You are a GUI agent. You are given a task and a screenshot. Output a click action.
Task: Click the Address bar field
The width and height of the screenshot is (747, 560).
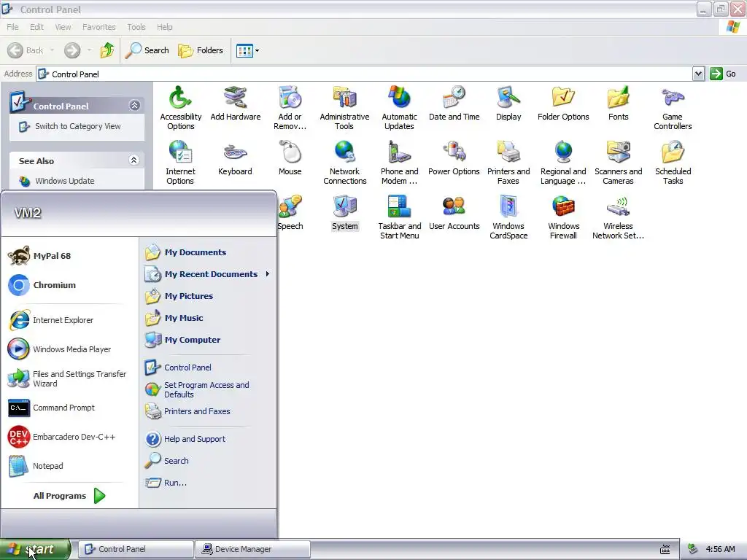[365, 74]
